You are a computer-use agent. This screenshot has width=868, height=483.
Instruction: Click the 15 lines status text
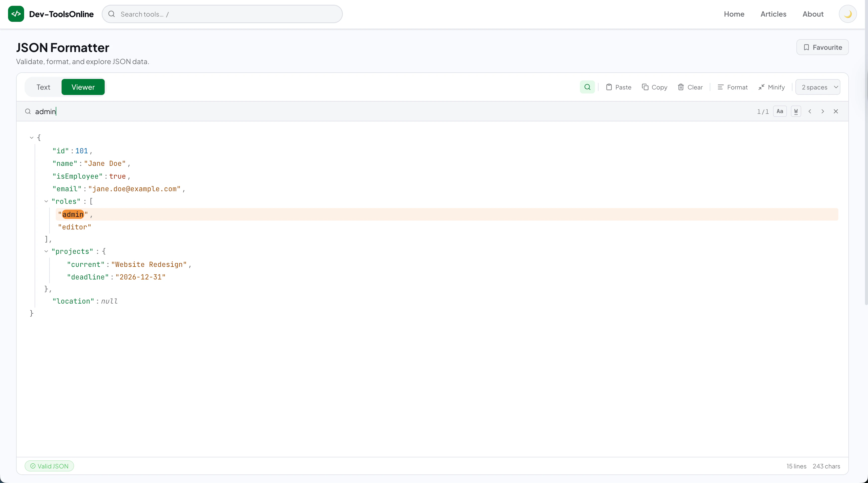pos(796,466)
